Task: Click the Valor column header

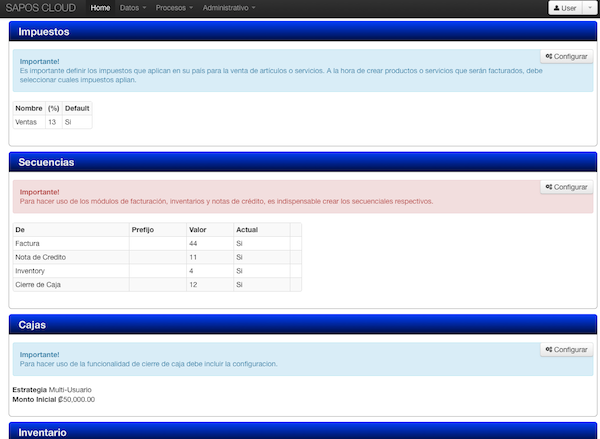Action: point(198,229)
